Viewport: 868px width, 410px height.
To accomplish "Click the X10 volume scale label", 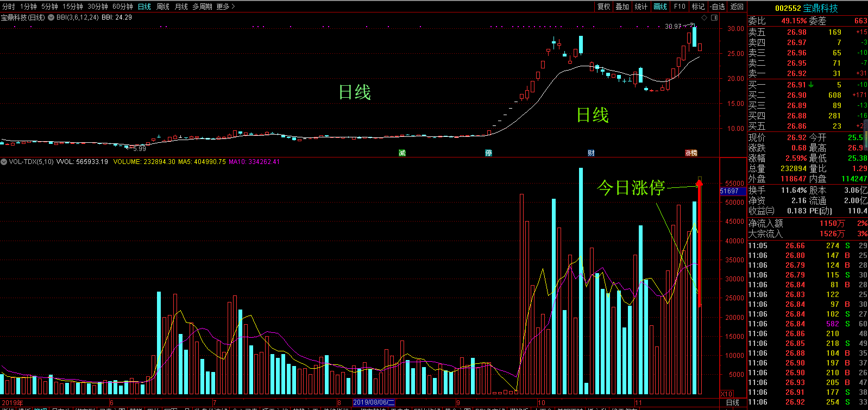I will coord(726,394).
